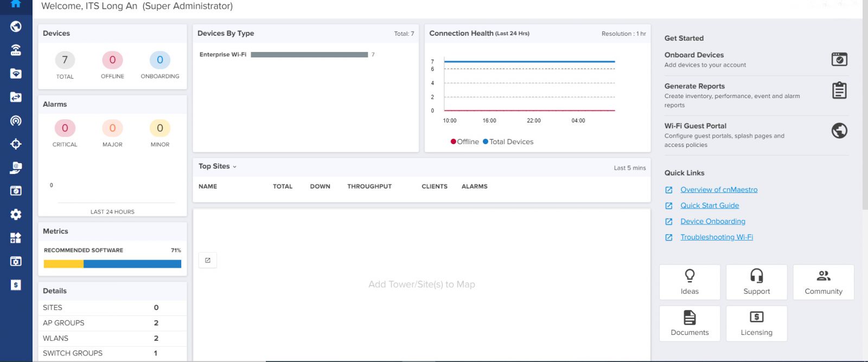Click the Home icon in the sidebar
The image size is (868, 362).
(x=16, y=3)
